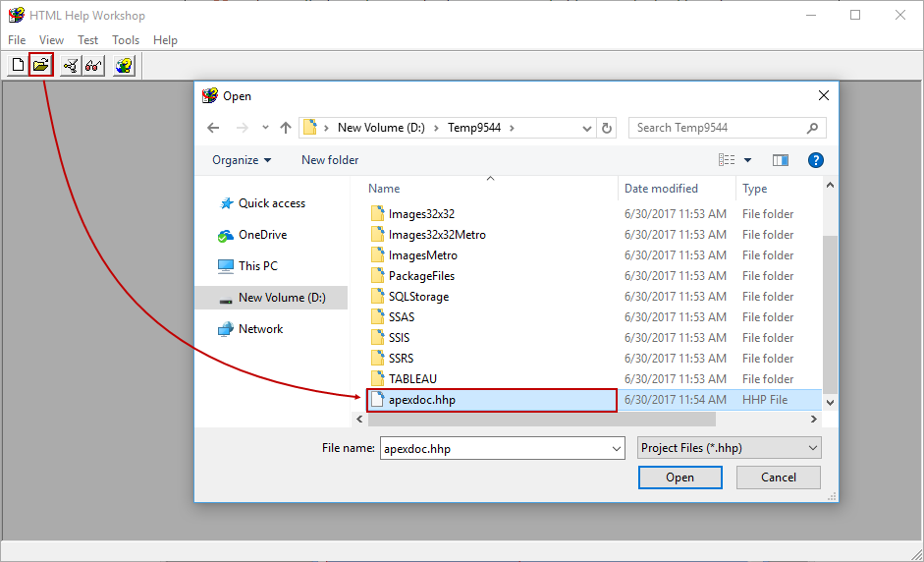The height and width of the screenshot is (562, 924).
Task: Open the Help menu
Action: (x=165, y=40)
